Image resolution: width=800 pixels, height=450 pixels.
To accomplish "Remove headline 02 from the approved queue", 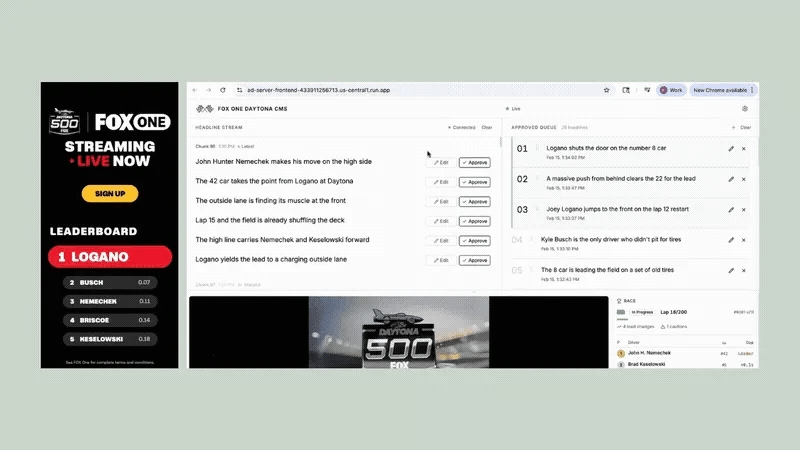I will click(744, 179).
